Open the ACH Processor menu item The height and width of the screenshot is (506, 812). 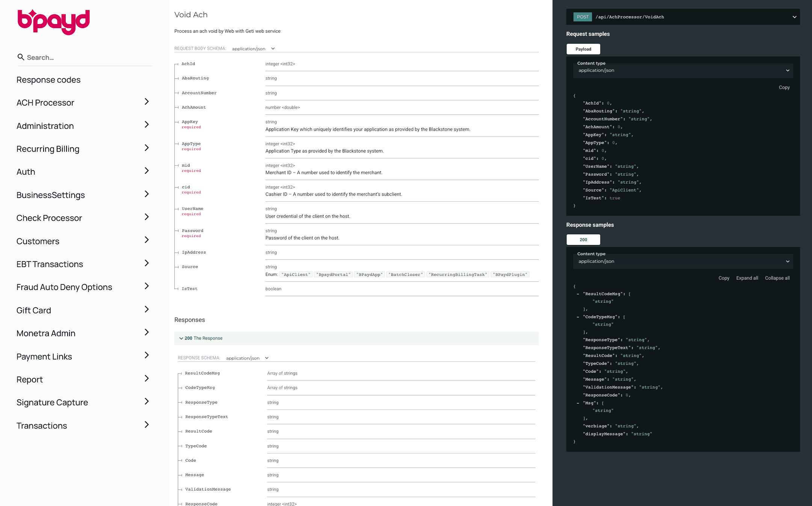tap(45, 103)
